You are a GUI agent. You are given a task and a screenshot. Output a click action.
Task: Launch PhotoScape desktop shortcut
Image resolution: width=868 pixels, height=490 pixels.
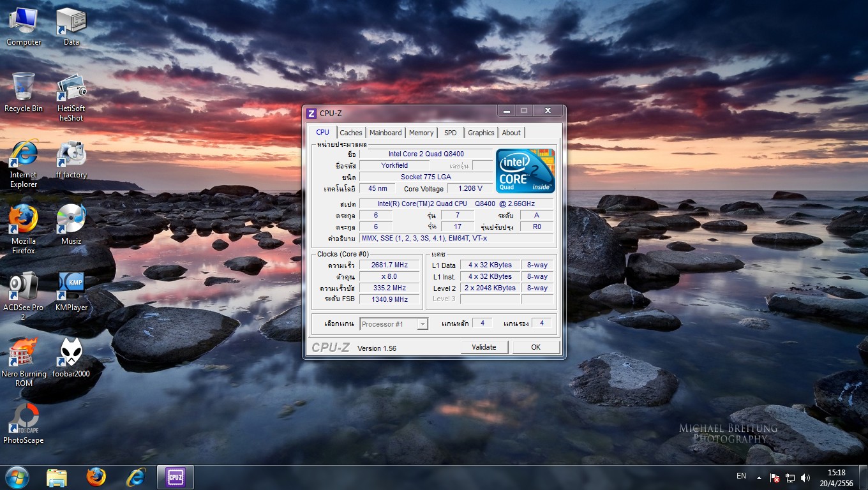pyautogui.click(x=24, y=419)
